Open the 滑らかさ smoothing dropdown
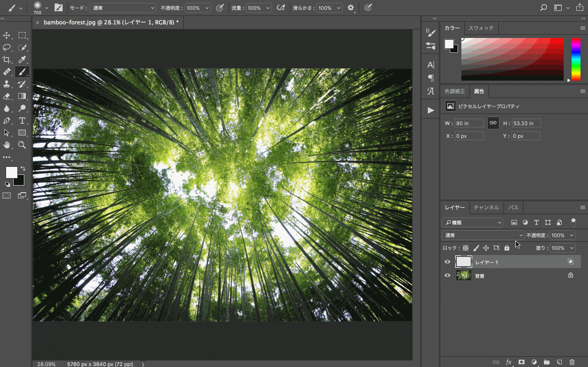Image resolution: width=588 pixels, height=367 pixels. tap(339, 8)
